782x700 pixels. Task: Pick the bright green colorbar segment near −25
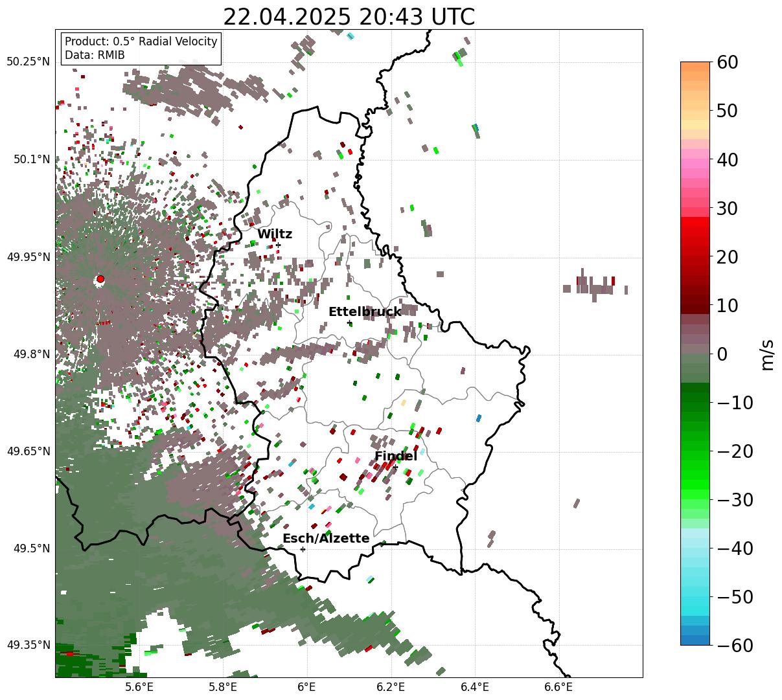(695, 475)
